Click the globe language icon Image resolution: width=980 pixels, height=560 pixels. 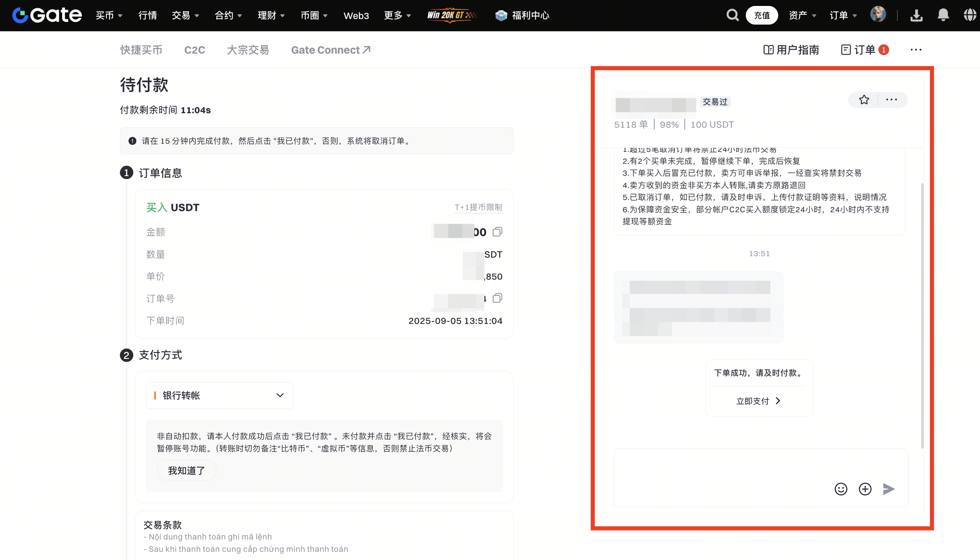pyautogui.click(x=970, y=15)
